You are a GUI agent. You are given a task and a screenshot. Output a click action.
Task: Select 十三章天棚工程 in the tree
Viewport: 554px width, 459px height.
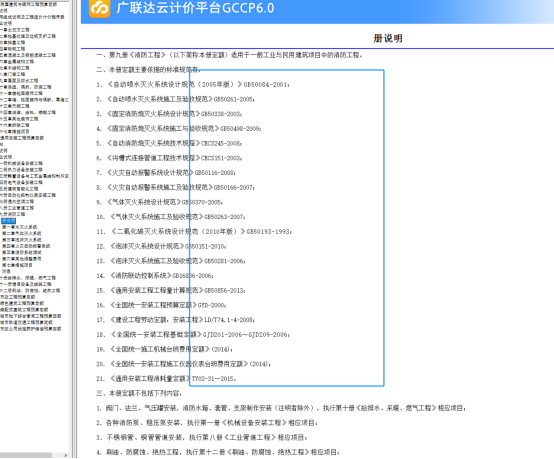pos(15,106)
